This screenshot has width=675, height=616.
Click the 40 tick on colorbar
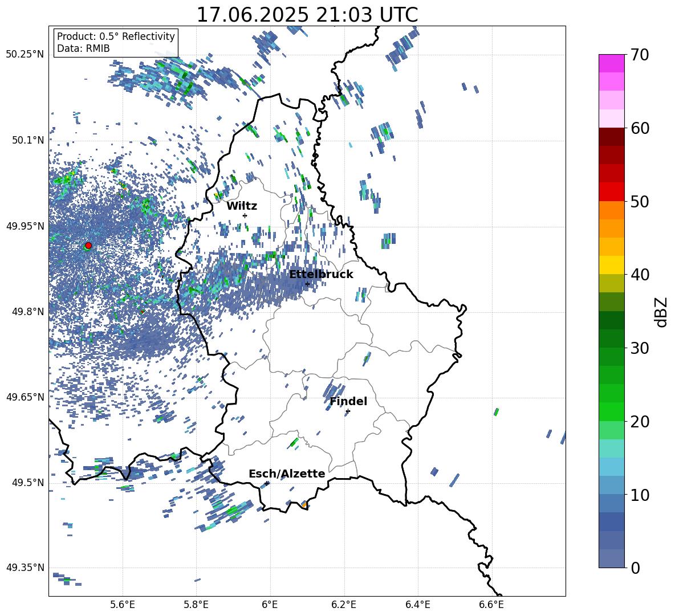tap(640, 275)
